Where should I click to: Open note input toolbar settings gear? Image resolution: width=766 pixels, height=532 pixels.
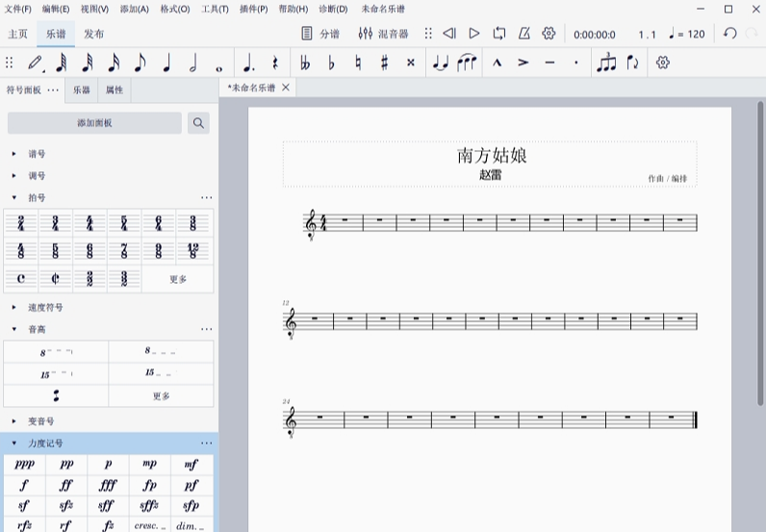(x=662, y=63)
